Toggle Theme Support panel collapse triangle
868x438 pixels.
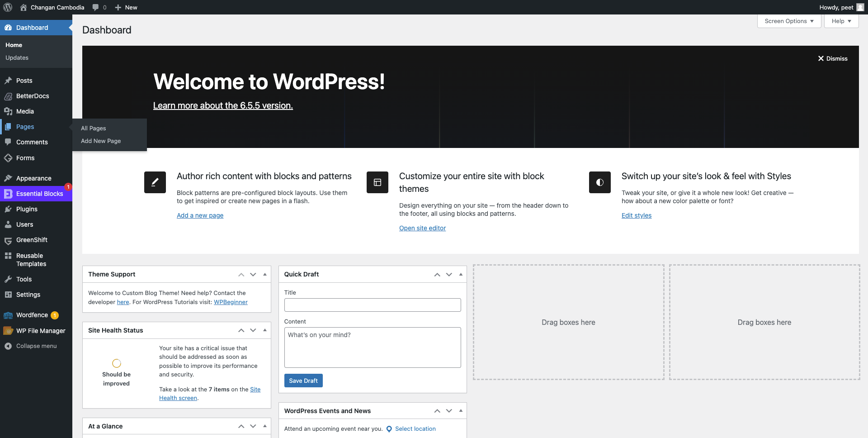pyautogui.click(x=265, y=274)
